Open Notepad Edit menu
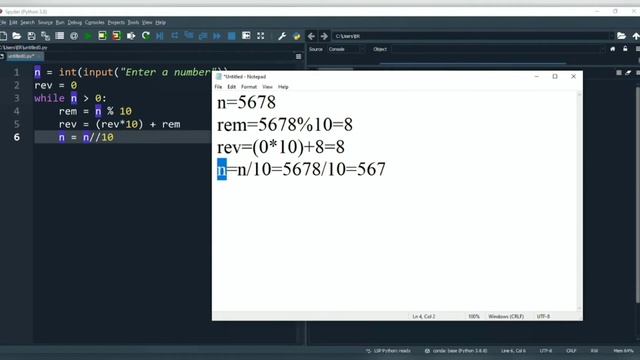 231,87
